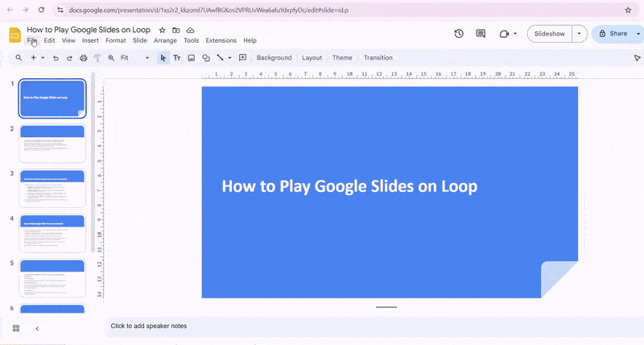Open the Fit zoom dropdown
The image size is (644, 345).
[134, 58]
